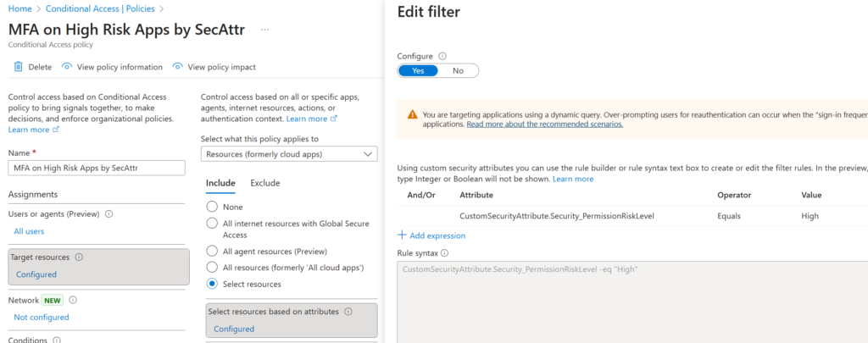Click the policy Name input field

[96, 168]
